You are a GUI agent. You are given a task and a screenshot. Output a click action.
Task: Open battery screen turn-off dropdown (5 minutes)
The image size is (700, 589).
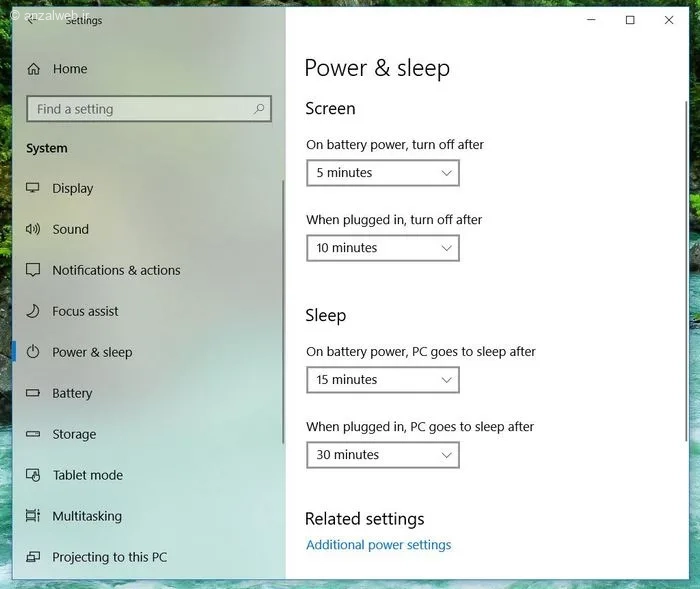(x=382, y=173)
